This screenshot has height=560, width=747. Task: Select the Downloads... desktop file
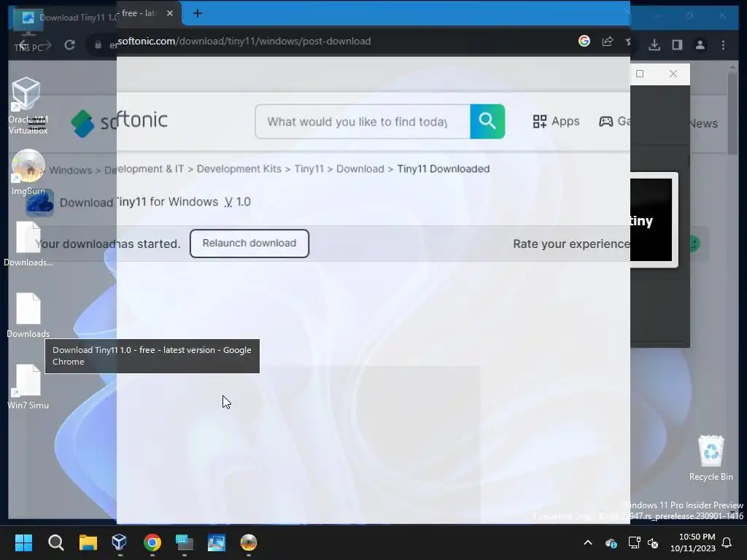click(x=28, y=244)
